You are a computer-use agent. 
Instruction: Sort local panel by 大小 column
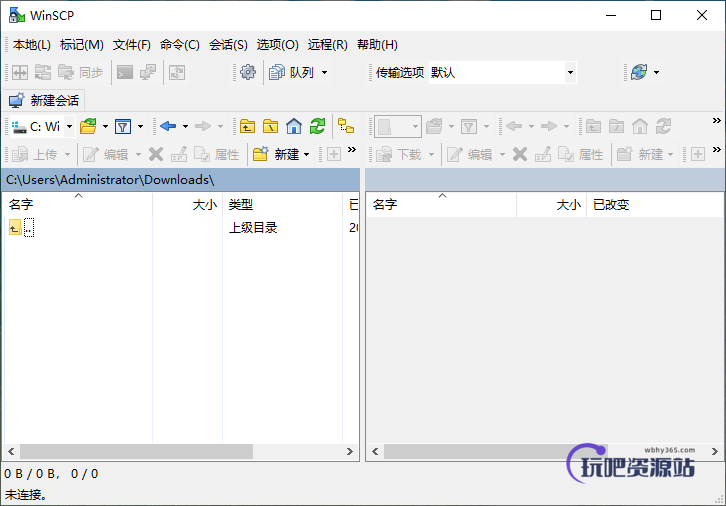click(188, 204)
